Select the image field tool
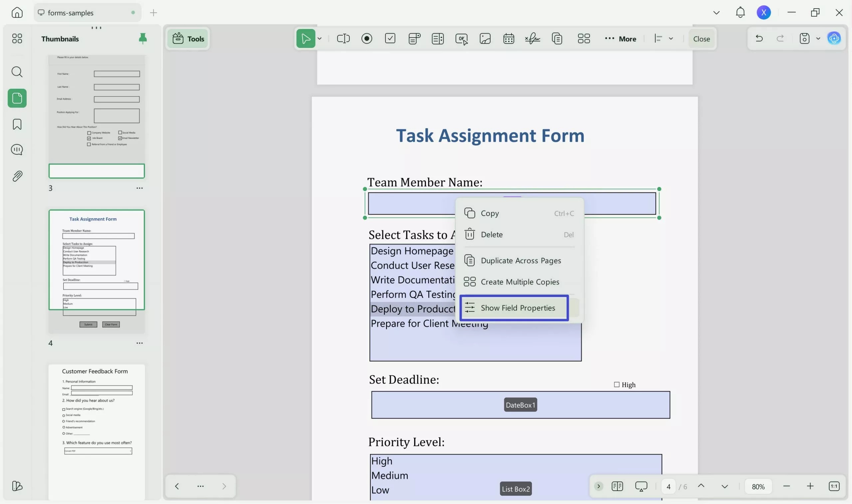Image resolution: width=852 pixels, height=504 pixels. click(485, 39)
